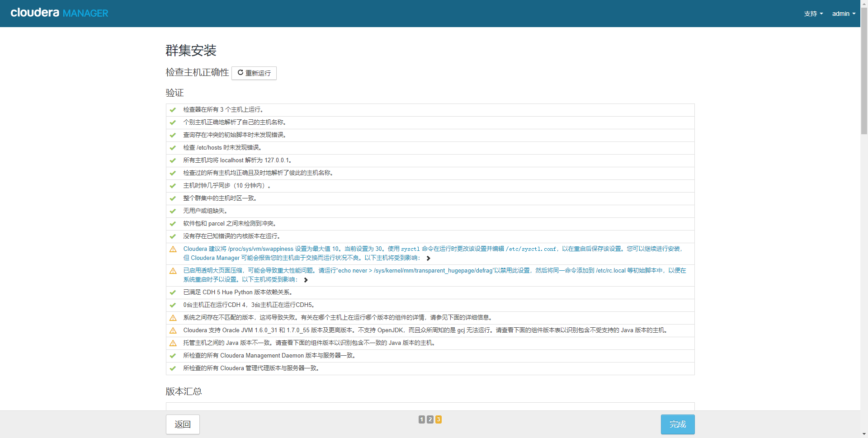Click the 重新运行 rerun button
The image size is (868, 438).
point(254,73)
